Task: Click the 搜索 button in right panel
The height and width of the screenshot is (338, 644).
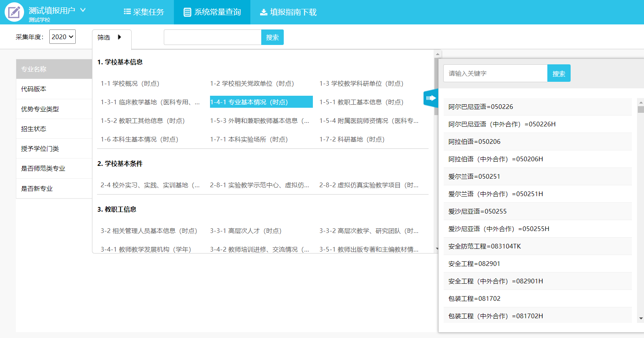Action: [559, 73]
